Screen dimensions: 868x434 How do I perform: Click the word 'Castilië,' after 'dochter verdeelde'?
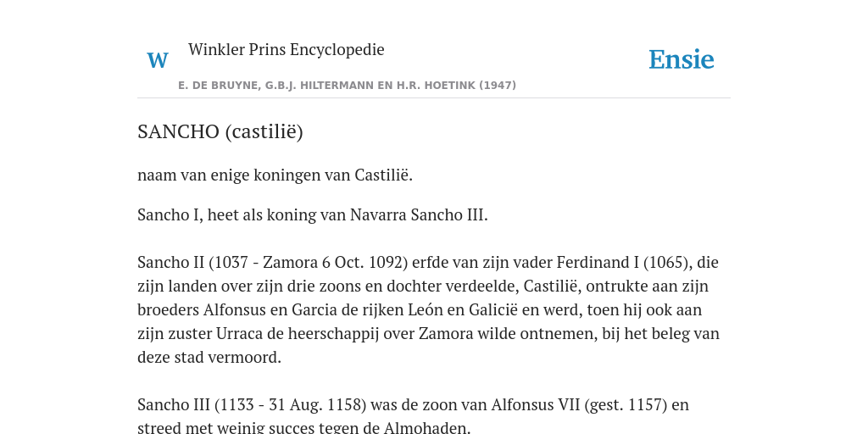coord(553,286)
